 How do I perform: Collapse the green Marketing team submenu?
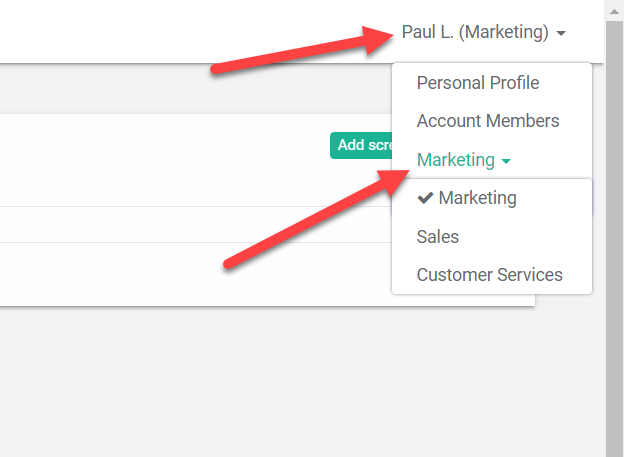(463, 160)
